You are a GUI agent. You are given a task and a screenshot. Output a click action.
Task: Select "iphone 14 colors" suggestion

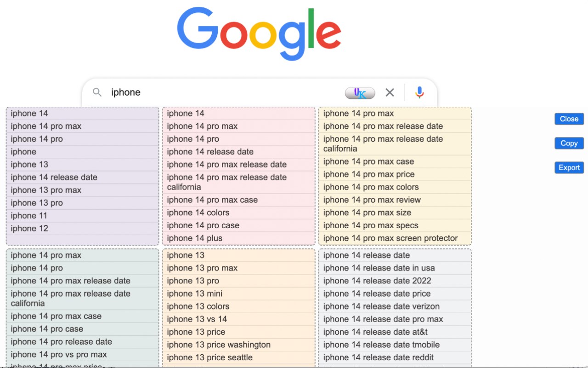coord(198,213)
